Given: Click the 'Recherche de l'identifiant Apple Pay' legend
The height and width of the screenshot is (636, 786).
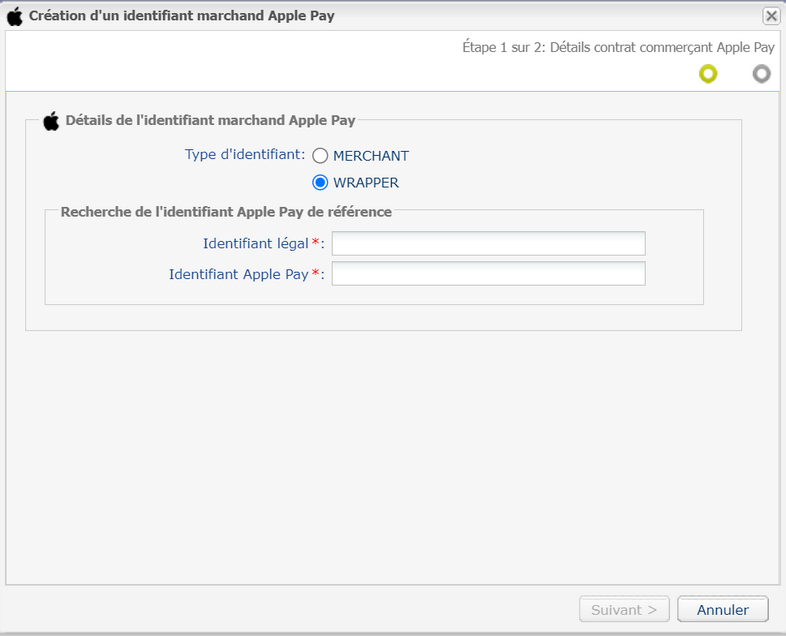Looking at the screenshot, I should tap(226, 212).
